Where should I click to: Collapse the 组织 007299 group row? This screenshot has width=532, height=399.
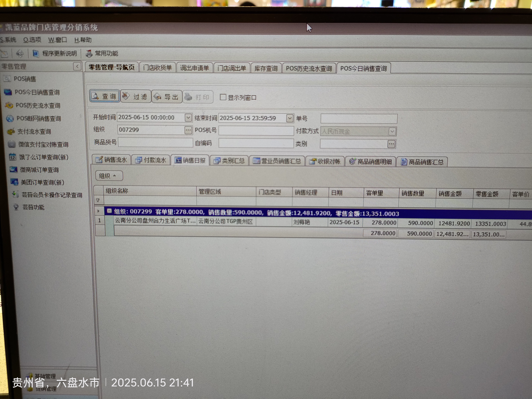click(x=109, y=211)
